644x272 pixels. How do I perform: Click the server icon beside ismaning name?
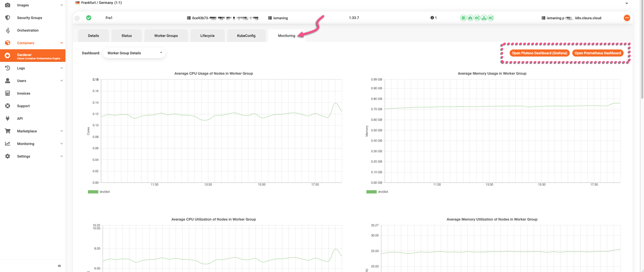(270, 18)
